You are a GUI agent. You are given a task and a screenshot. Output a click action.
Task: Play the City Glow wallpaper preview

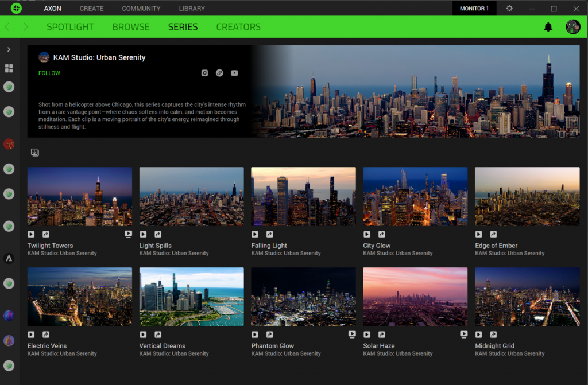(367, 234)
